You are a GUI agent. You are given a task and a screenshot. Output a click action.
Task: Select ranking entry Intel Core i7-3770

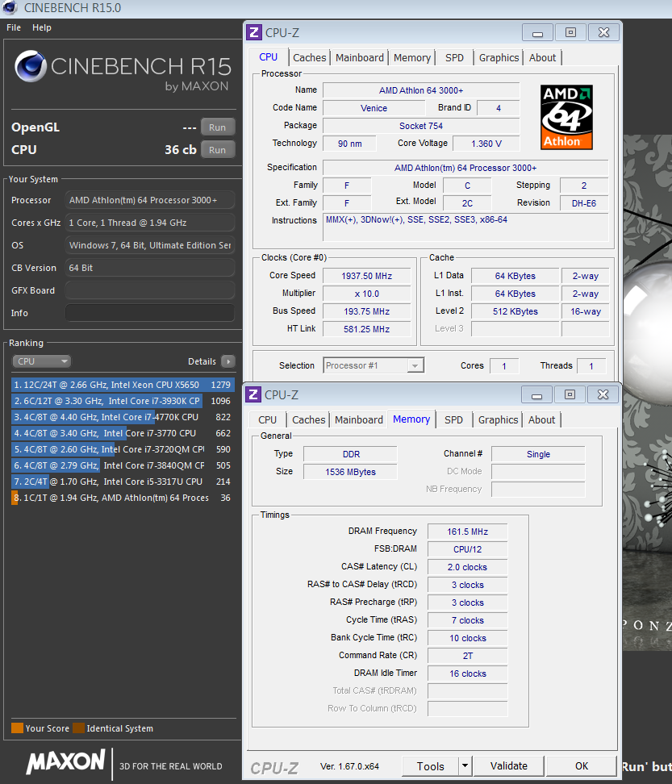click(123, 433)
